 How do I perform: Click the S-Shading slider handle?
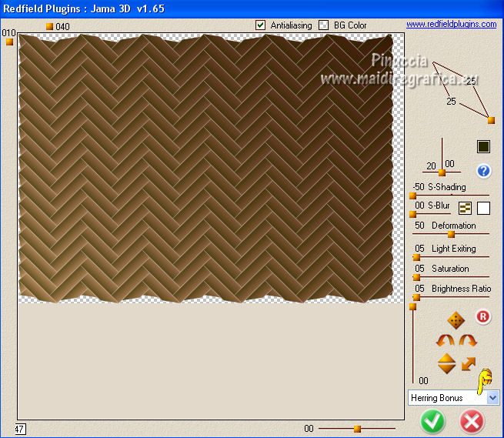pos(412,196)
